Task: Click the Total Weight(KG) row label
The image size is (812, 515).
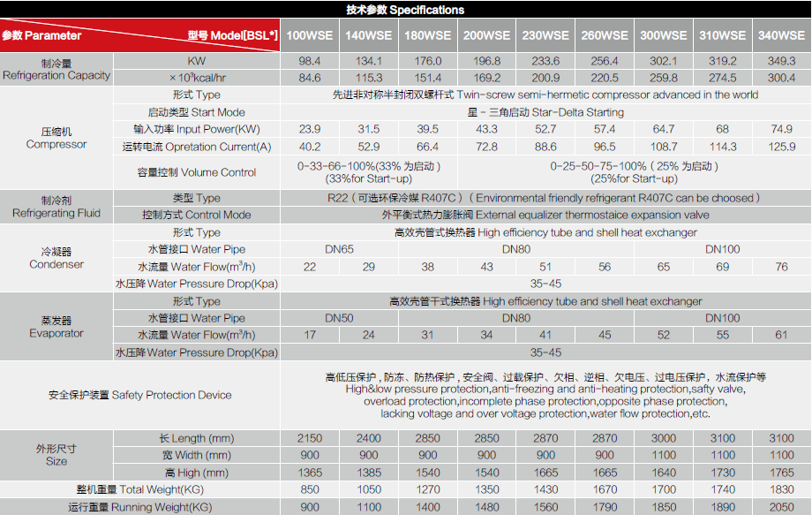Action: point(139,489)
